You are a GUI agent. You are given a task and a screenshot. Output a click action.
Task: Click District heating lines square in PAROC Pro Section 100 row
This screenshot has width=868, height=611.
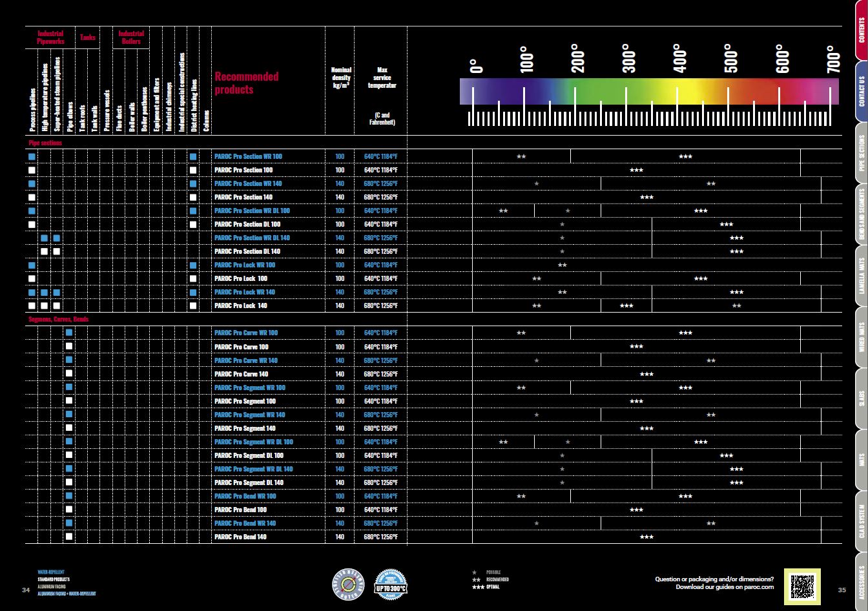(x=193, y=170)
